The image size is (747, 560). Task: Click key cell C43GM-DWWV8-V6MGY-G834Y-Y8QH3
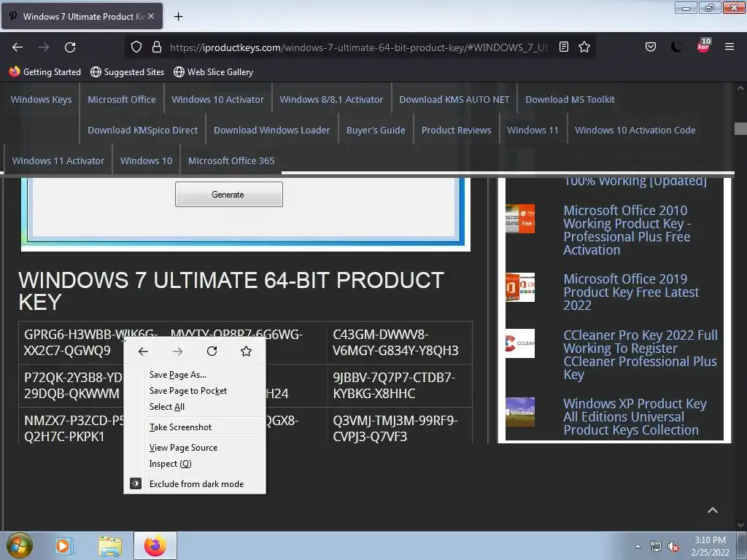(x=399, y=343)
